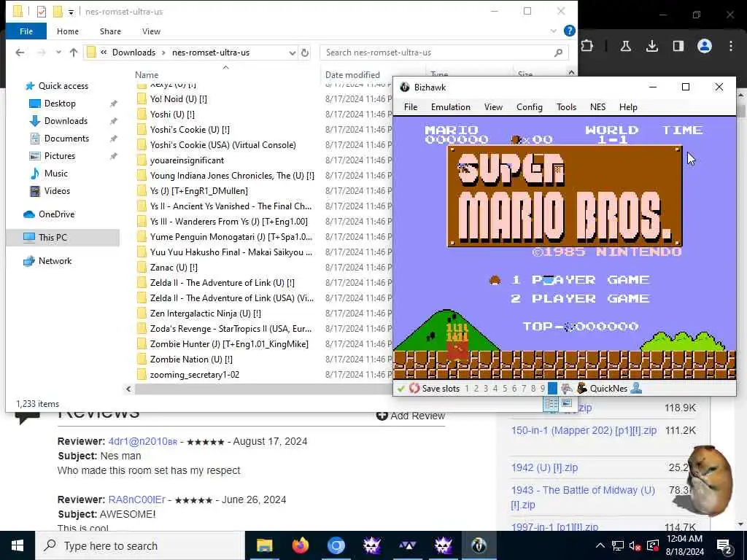Click the reboot core icon in Bizhawk status bar
This screenshot has width=747, height=560.
[x=414, y=389]
